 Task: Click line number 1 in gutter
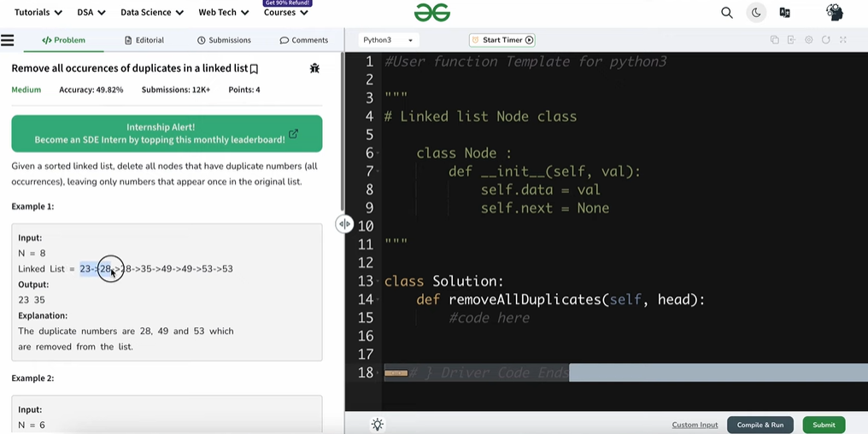(x=369, y=62)
